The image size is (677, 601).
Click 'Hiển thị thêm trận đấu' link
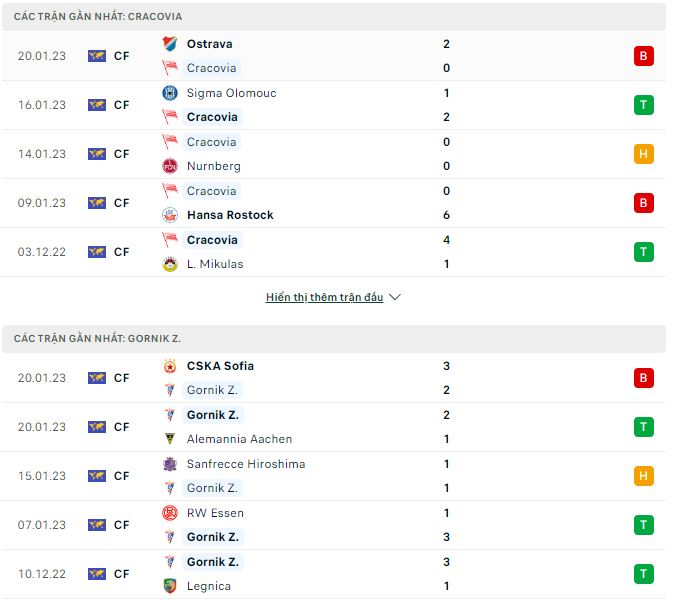(x=324, y=297)
